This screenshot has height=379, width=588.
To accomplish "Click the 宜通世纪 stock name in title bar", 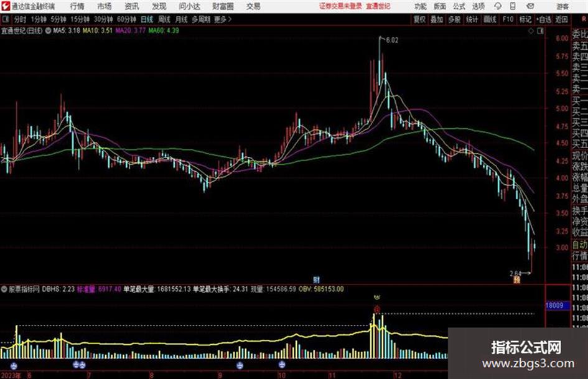I will point(378,6).
